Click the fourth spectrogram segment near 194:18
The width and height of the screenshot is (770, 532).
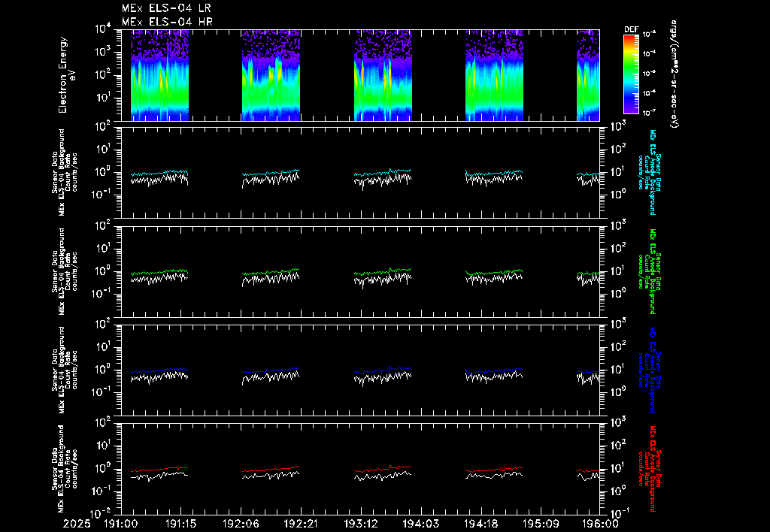(495, 75)
